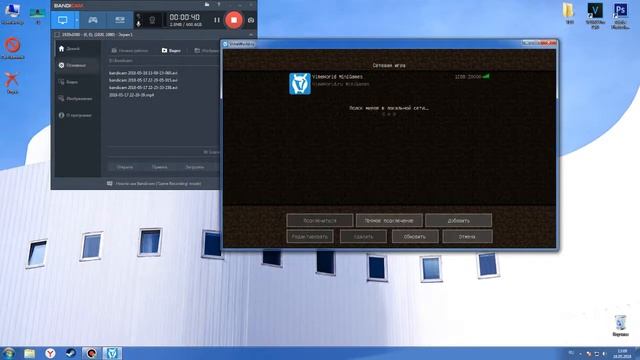Open the yellow folder on desktop
This screenshot has width=640, height=360.
pyautogui.click(x=569, y=13)
